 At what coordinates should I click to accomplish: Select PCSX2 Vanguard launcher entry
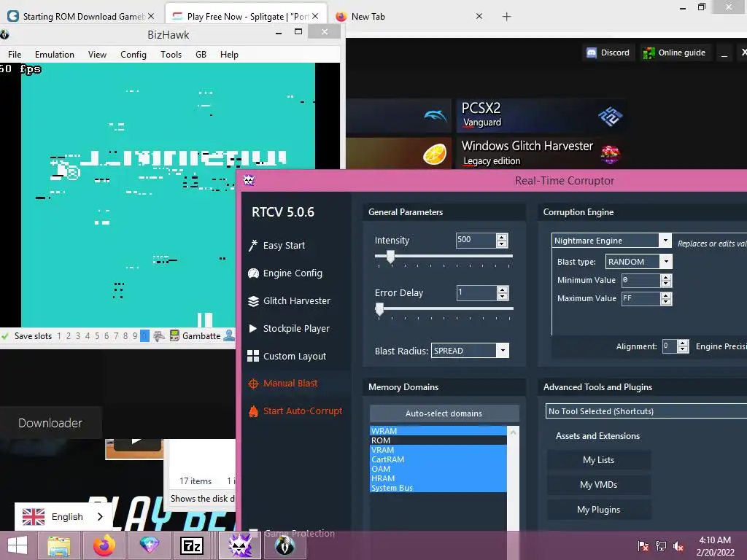click(x=541, y=115)
